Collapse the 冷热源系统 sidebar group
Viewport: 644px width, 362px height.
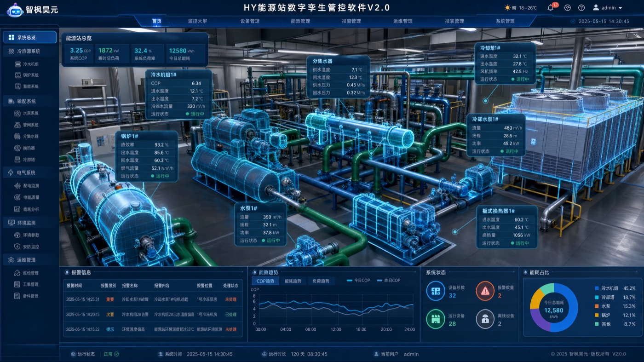(30, 52)
